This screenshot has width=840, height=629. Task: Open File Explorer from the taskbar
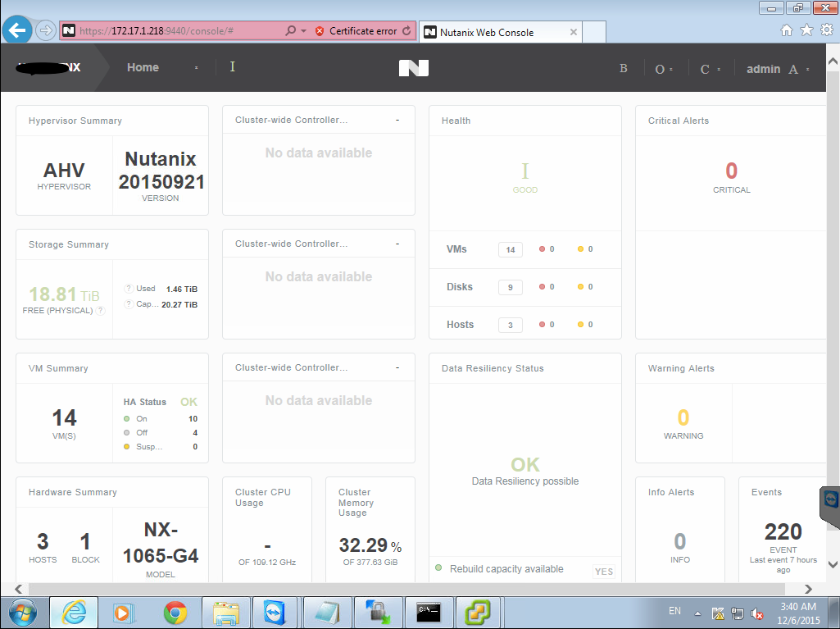[x=226, y=613]
